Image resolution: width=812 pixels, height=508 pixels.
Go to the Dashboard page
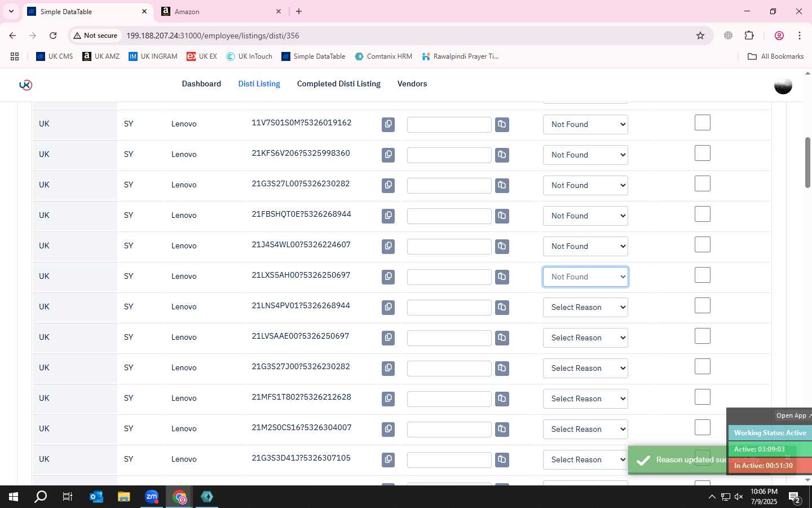[x=201, y=84]
